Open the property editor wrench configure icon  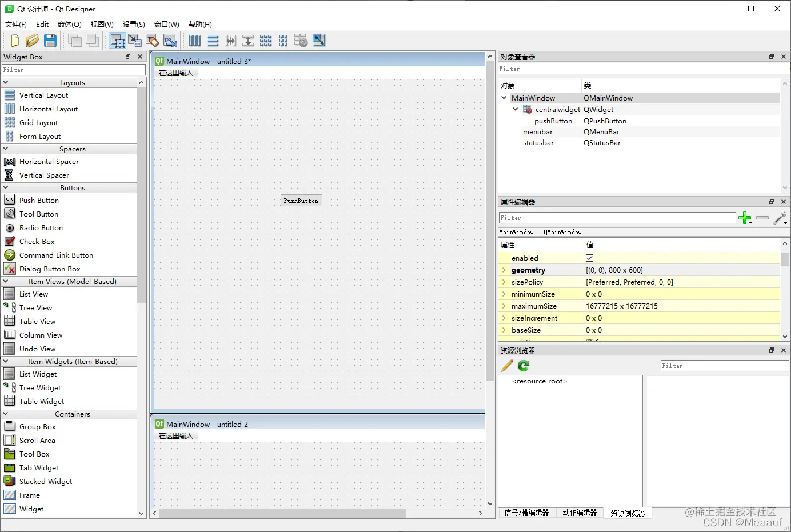[780, 218]
